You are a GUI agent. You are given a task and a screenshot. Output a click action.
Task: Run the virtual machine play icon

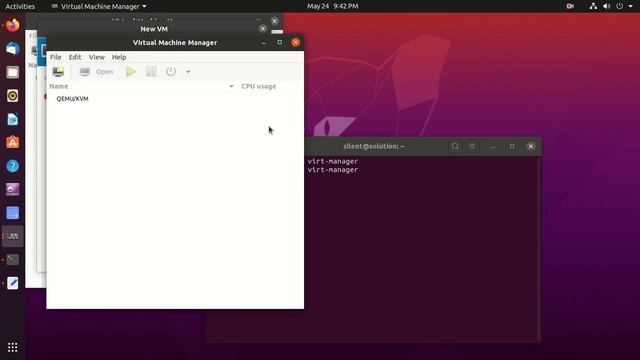click(131, 72)
